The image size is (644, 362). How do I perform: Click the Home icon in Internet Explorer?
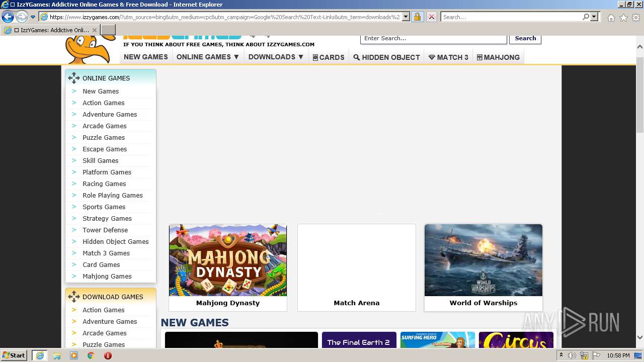pyautogui.click(x=611, y=18)
